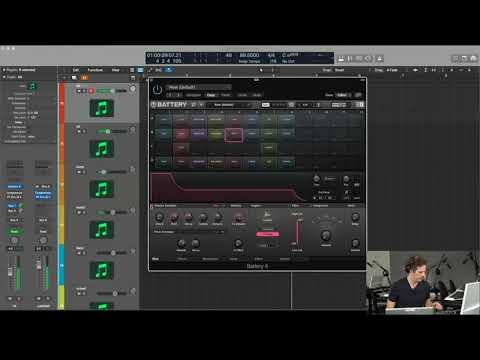Click the Attack knob in Volume Envelope
This screenshot has height=360, width=480.
(159, 218)
